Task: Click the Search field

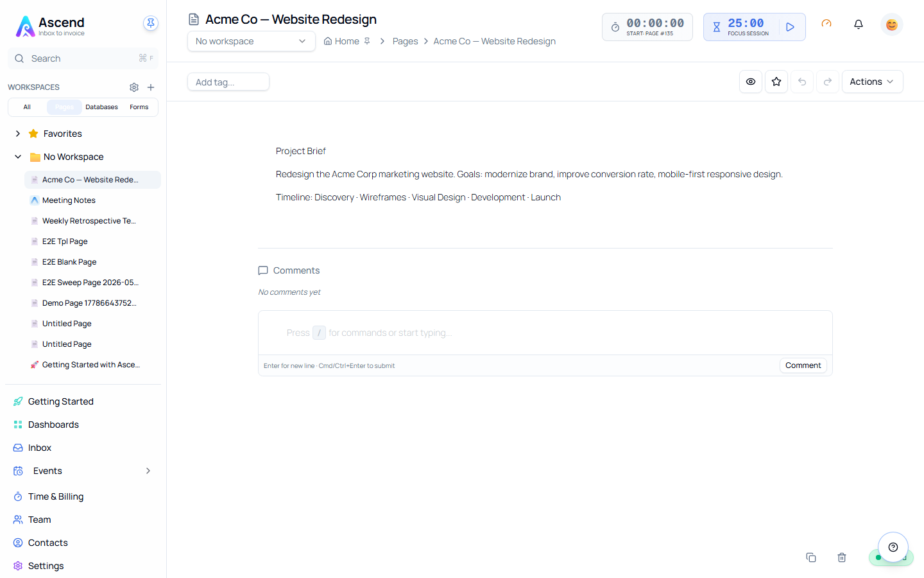Action: (x=83, y=58)
